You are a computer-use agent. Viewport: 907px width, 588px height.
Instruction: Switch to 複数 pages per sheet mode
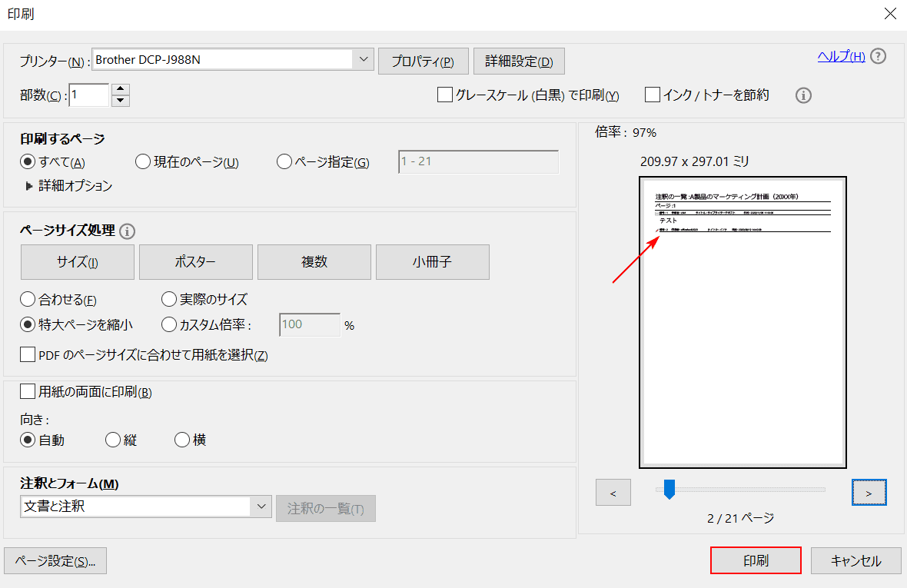pos(314,262)
